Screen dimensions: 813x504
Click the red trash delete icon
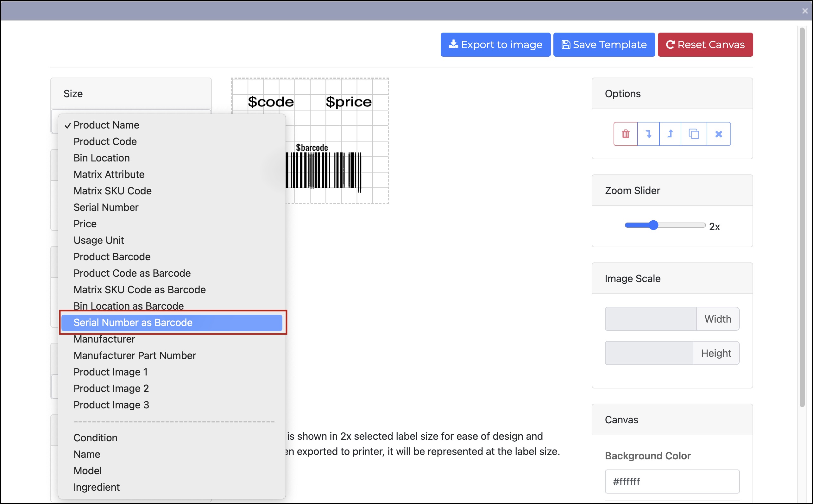click(625, 134)
